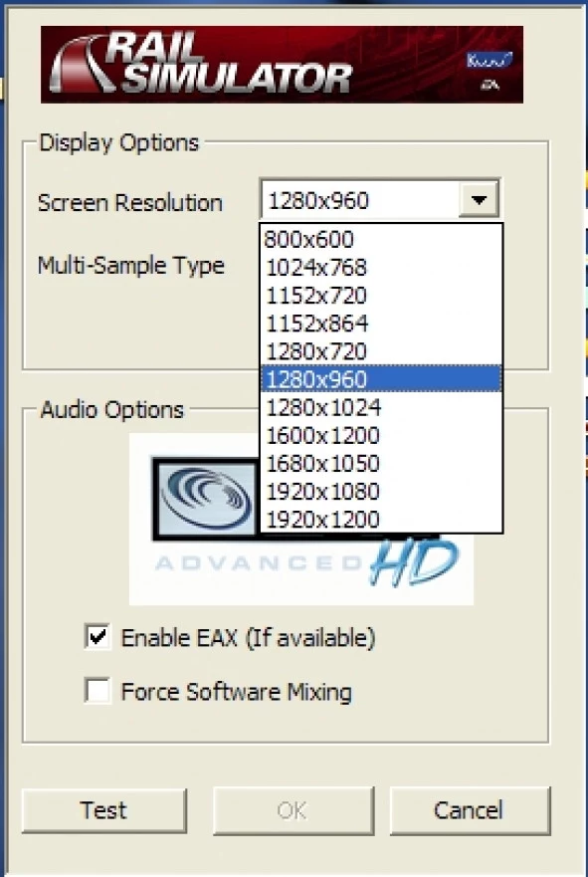Select 1280x720 in the list
The height and width of the screenshot is (877, 588).
pos(382,351)
